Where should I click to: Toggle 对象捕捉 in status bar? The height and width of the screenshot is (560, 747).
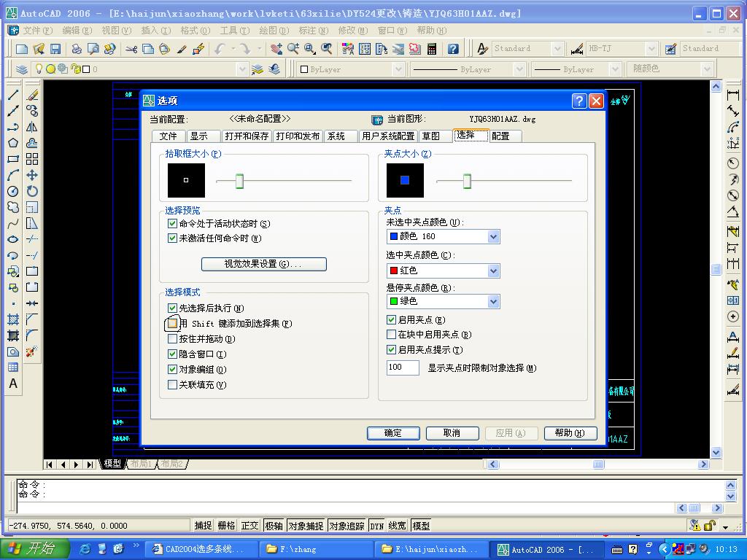click(x=306, y=526)
